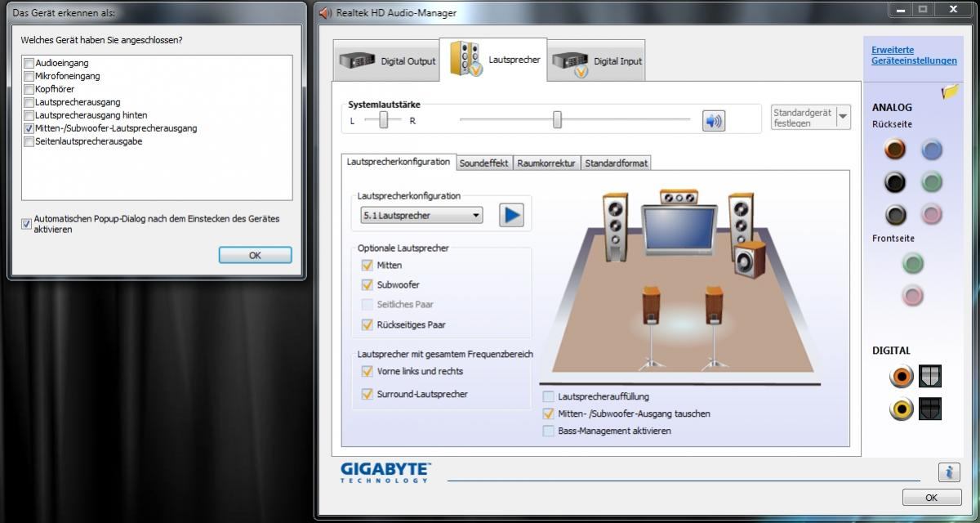Check Kopfhörer in device list
This screenshot has width=980, height=523.
pos(29,89)
